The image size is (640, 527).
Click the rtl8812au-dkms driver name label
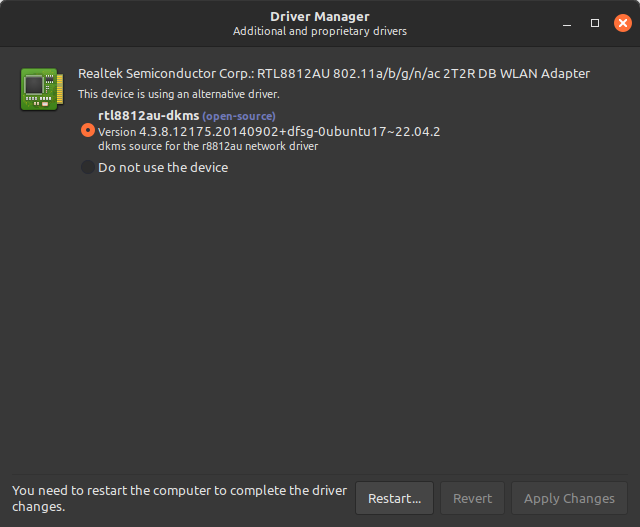(x=148, y=116)
